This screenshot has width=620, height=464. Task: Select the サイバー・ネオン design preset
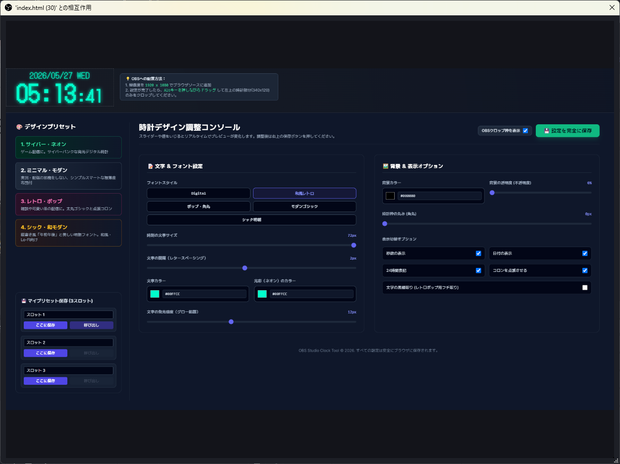(68, 148)
